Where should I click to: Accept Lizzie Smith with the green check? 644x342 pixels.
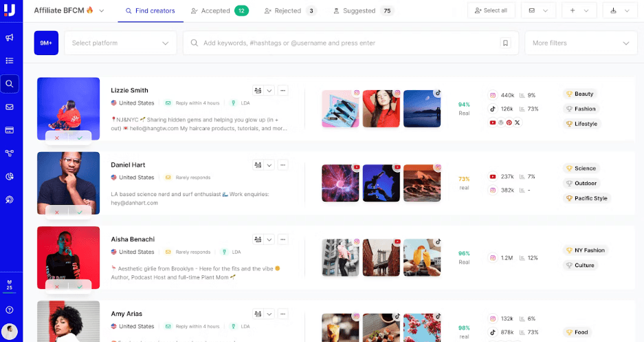[x=80, y=138]
